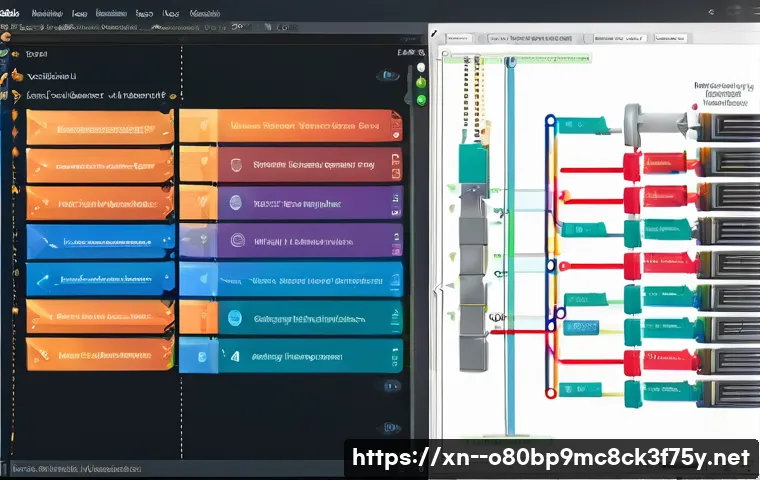Click the spiral icon on the lower purple bar
Screen dimensions: 760x480
click(x=237, y=240)
